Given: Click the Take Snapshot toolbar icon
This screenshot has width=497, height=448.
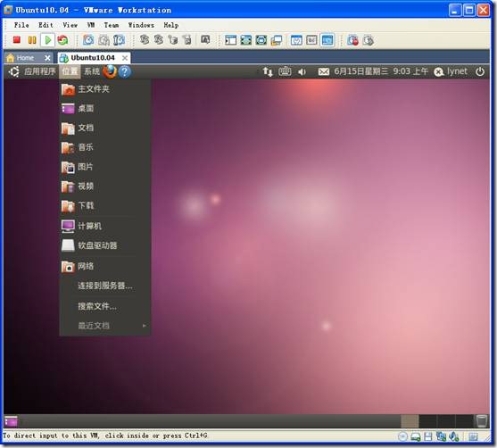Looking at the screenshot, I should pos(88,40).
